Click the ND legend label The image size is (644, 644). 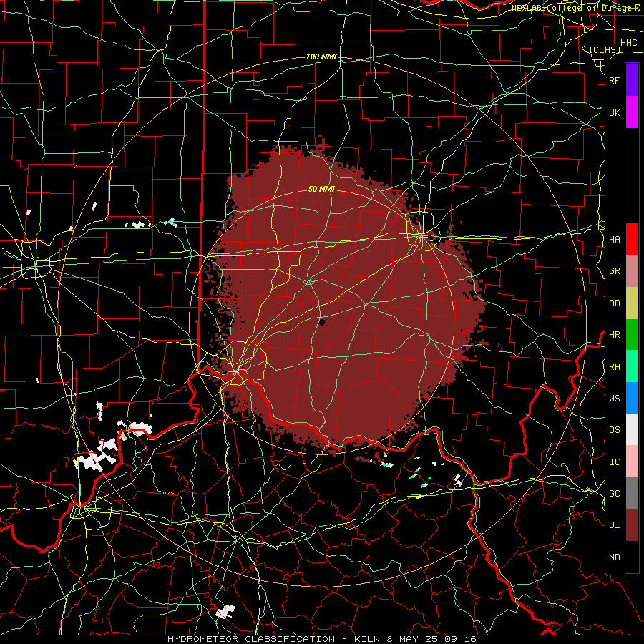(x=614, y=557)
